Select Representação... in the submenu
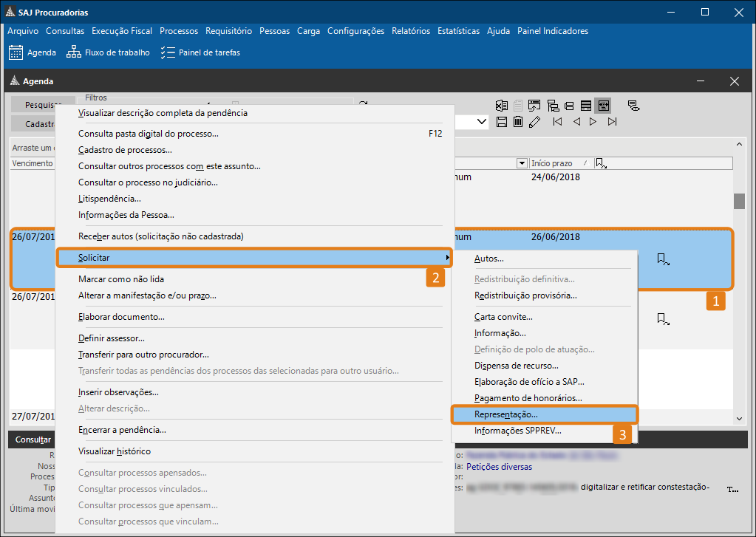This screenshot has width=756, height=537. point(506,415)
